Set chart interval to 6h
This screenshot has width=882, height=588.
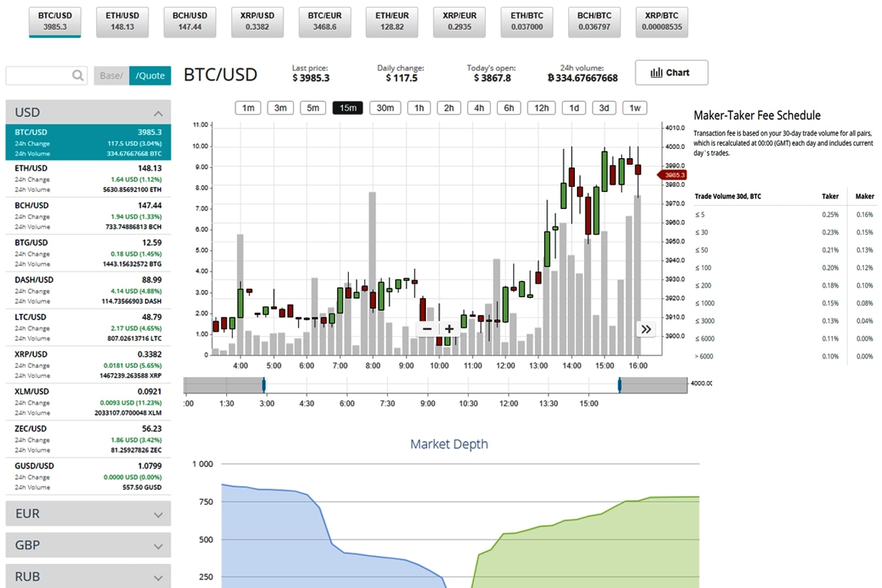click(x=509, y=108)
